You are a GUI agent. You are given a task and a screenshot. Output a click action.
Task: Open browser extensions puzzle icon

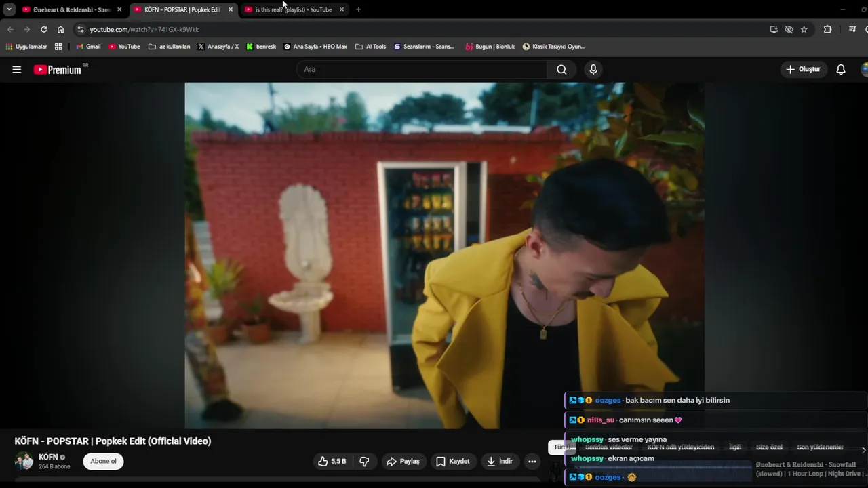click(827, 29)
